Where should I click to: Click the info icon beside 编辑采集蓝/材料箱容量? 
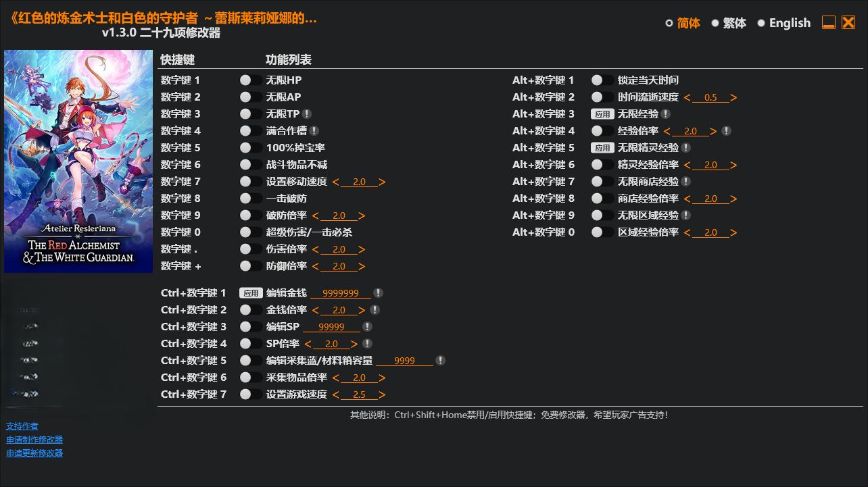coord(441,361)
